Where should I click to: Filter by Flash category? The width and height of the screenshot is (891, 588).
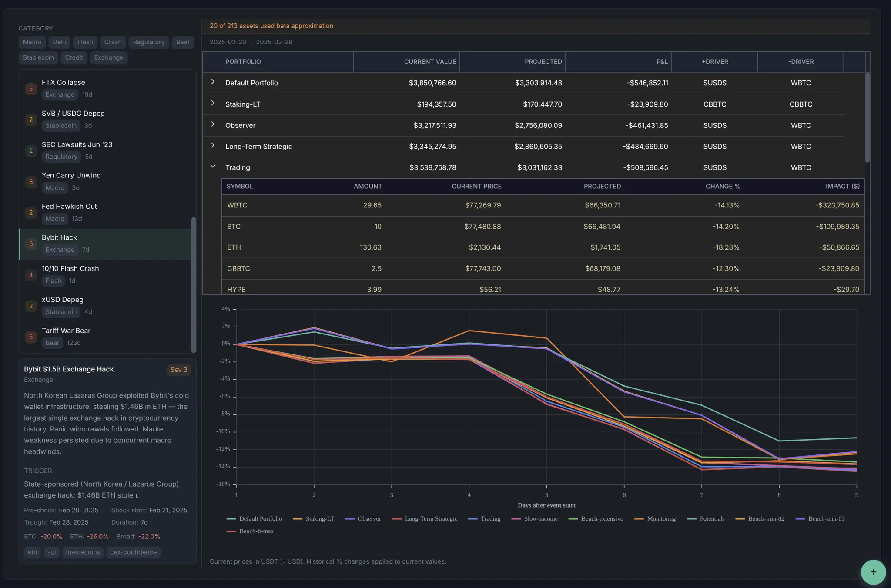coord(85,42)
